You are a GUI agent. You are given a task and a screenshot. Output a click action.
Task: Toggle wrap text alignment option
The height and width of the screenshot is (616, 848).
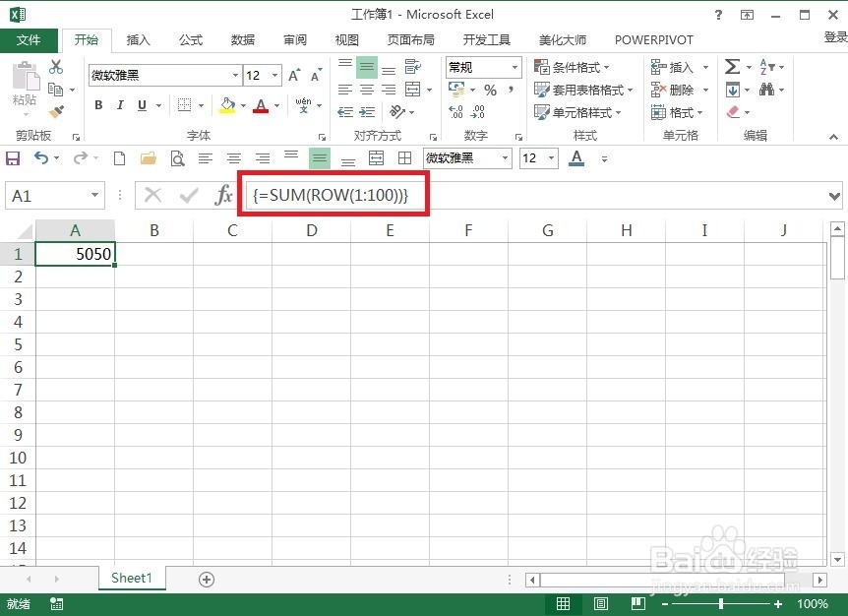414,66
